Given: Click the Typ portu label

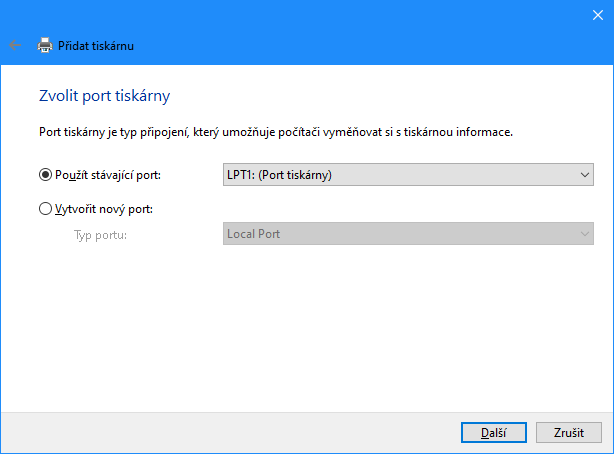Looking at the screenshot, I should pos(101,235).
